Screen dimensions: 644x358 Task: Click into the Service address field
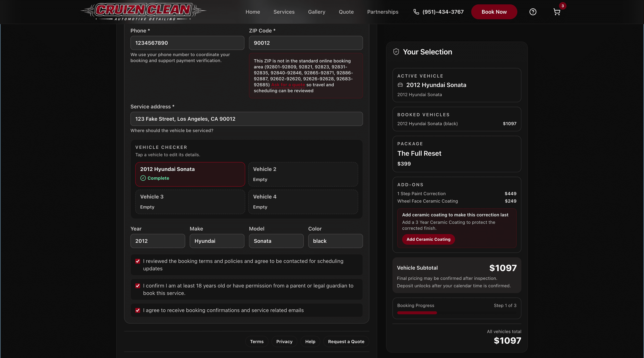click(x=247, y=119)
